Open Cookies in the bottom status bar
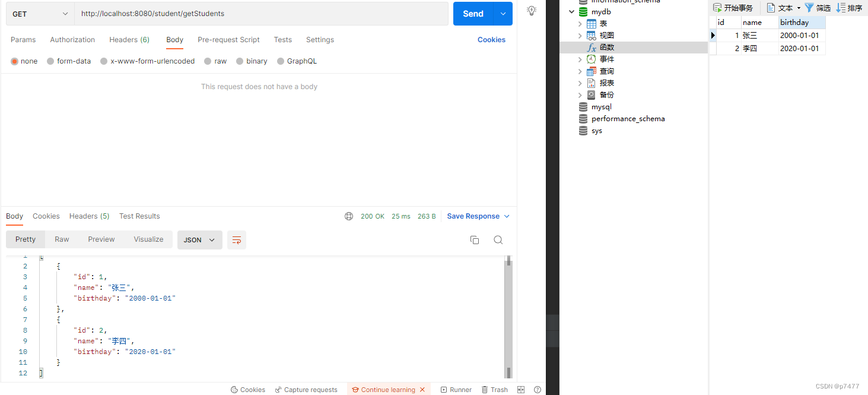This screenshot has width=868, height=395. coord(248,390)
